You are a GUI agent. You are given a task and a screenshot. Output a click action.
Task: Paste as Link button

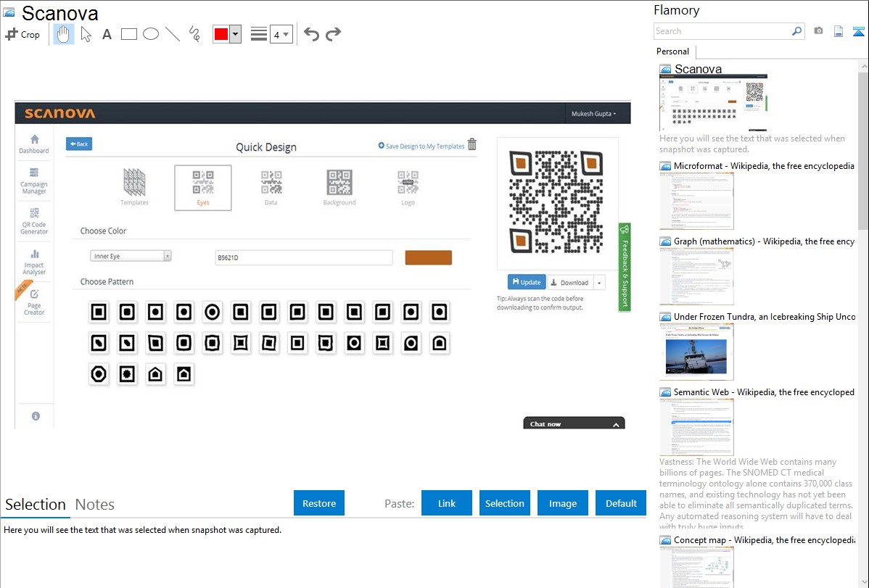coord(447,503)
